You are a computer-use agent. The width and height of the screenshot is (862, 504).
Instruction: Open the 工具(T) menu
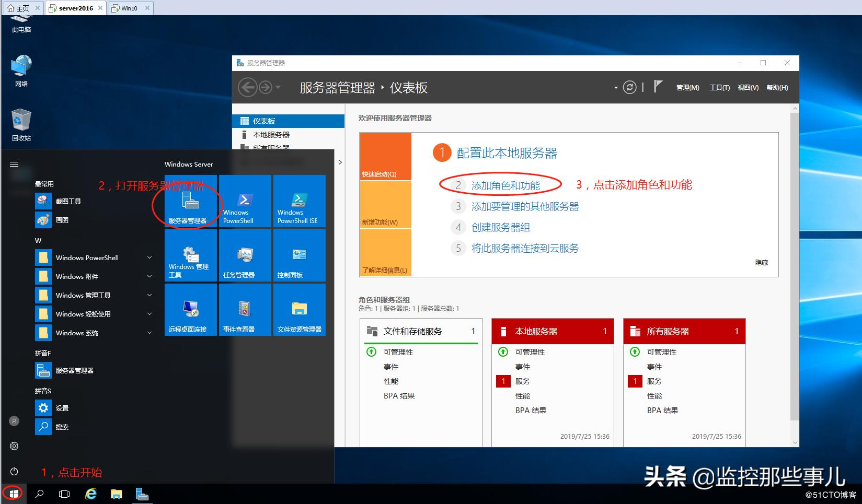tap(719, 87)
